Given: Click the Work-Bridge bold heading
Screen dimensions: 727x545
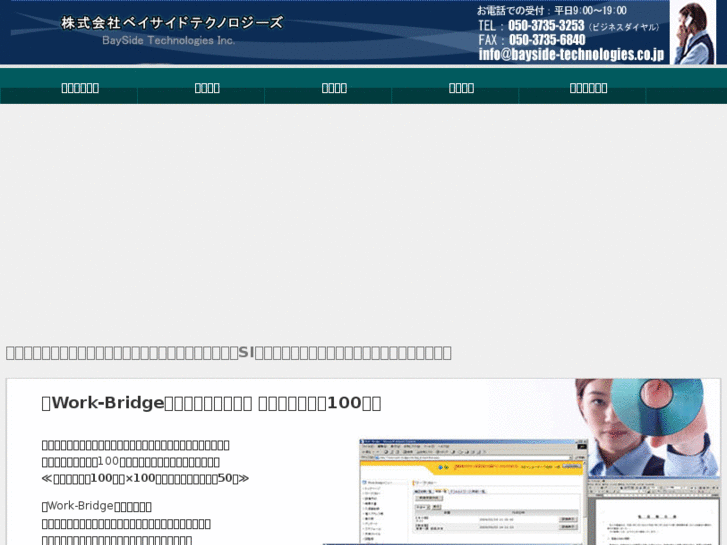Looking at the screenshot, I should pos(211,403).
